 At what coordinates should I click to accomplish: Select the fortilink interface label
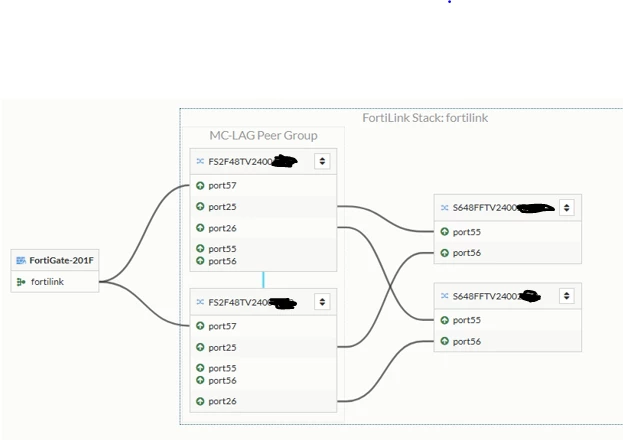(x=47, y=282)
